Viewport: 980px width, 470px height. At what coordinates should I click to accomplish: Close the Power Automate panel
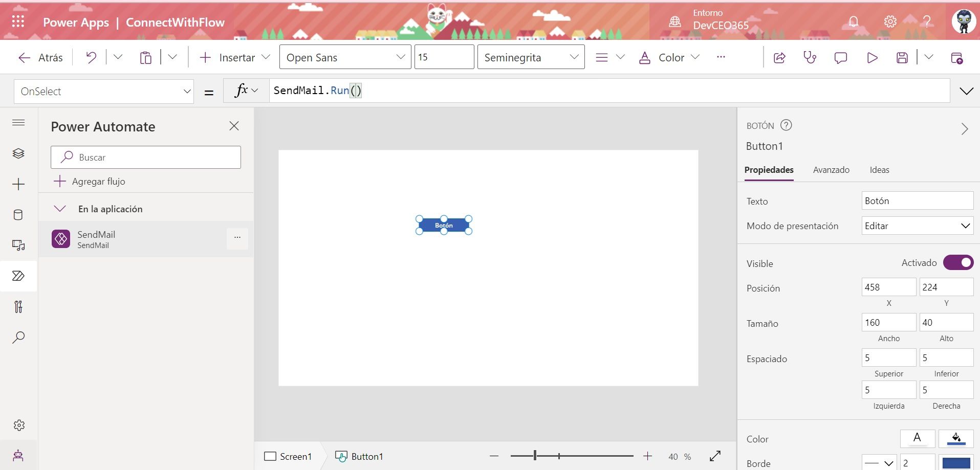234,126
